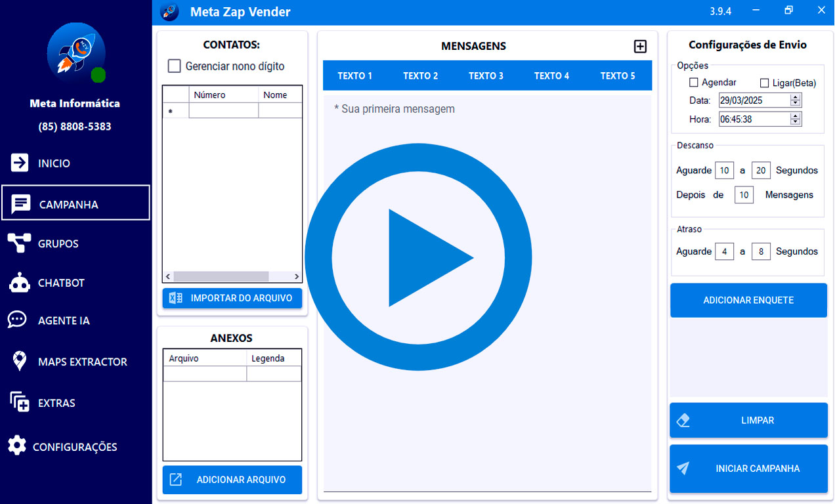Toggle the Ligar(Beta) checkbox
835x504 pixels.
(x=764, y=83)
